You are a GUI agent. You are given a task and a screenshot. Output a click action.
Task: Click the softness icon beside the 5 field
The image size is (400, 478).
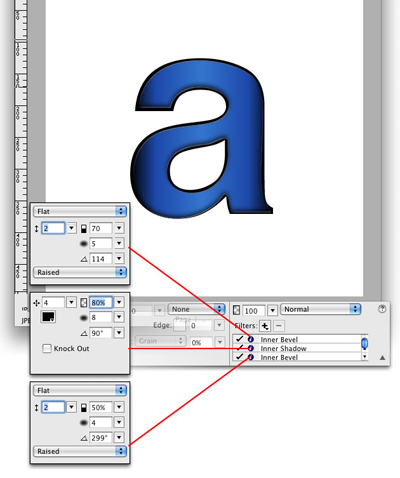(83, 244)
